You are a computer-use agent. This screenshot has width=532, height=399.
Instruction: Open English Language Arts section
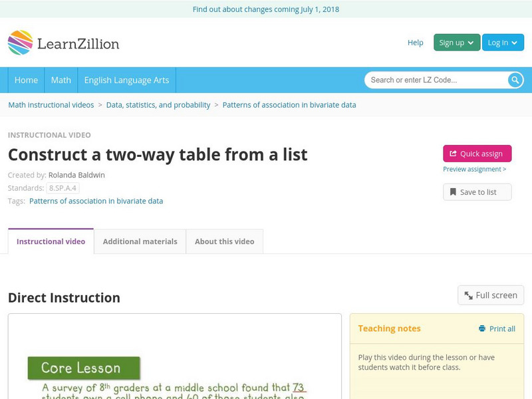pyautogui.click(x=128, y=80)
